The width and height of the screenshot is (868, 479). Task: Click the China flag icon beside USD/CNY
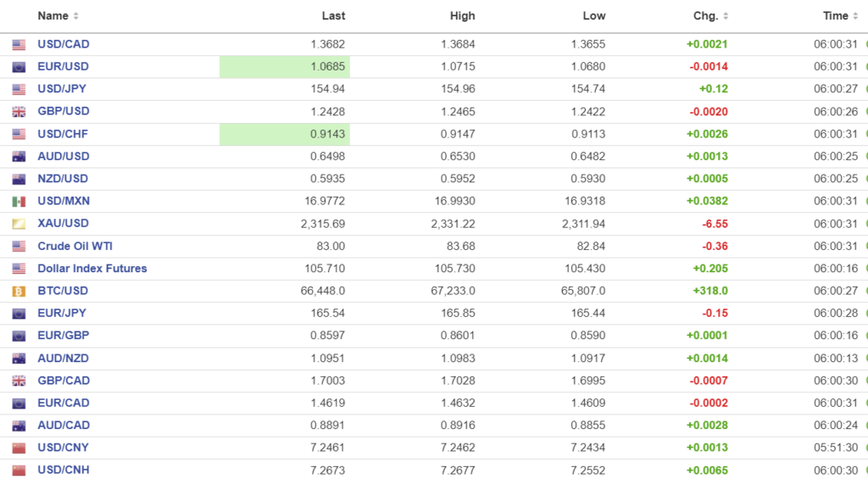click(19, 448)
